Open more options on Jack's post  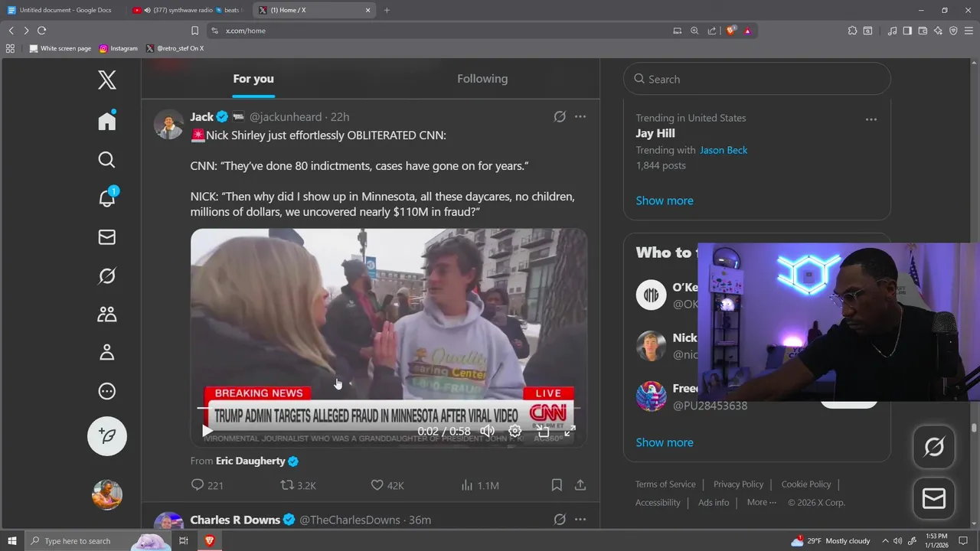click(580, 116)
